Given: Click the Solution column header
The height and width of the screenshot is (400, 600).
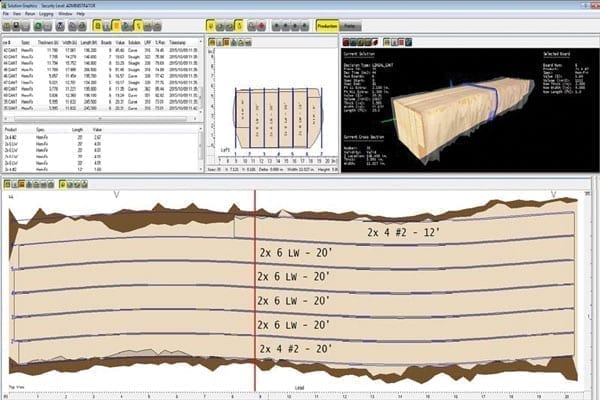Looking at the screenshot, I should click(134, 42).
